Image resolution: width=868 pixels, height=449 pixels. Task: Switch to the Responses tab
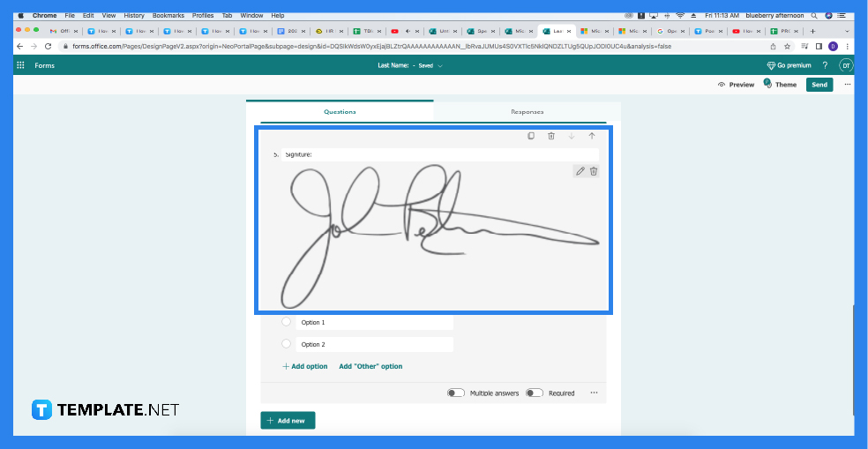[527, 112]
